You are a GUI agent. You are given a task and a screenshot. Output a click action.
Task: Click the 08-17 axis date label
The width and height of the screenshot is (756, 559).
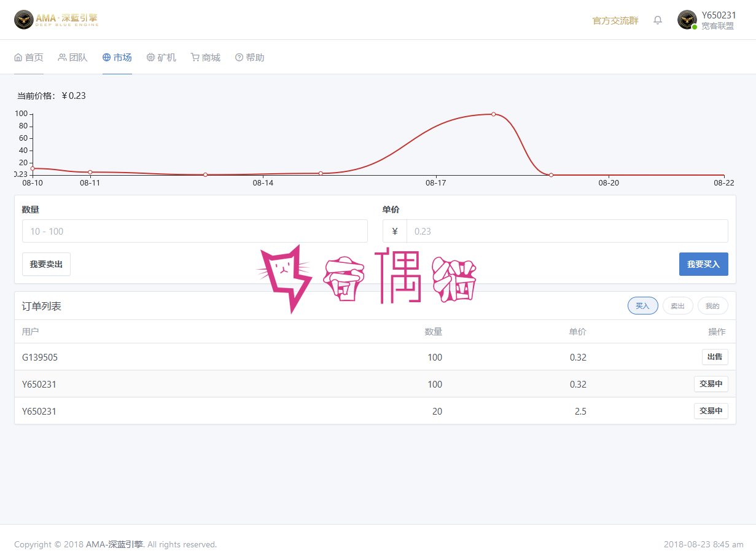(x=435, y=183)
